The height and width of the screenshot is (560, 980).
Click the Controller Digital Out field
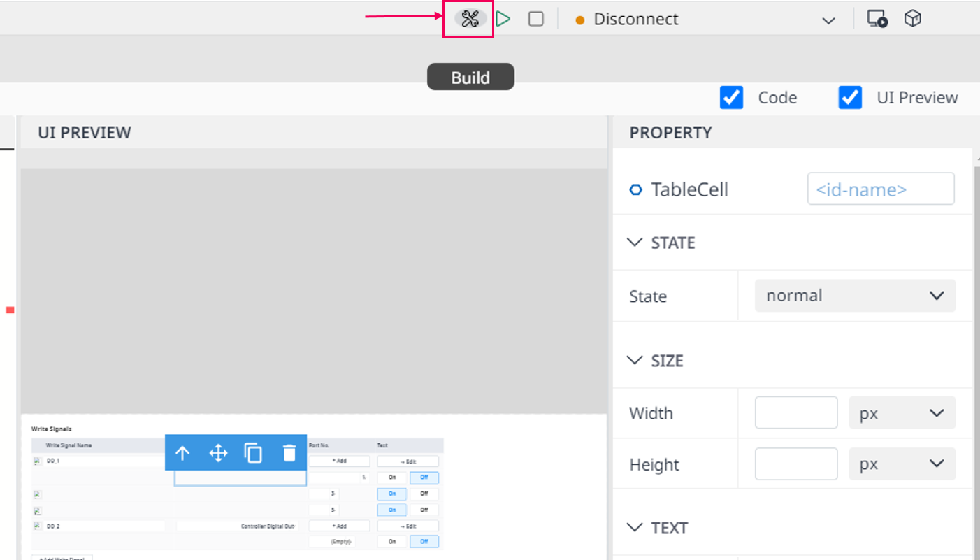pyautogui.click(x=238, y=526)
